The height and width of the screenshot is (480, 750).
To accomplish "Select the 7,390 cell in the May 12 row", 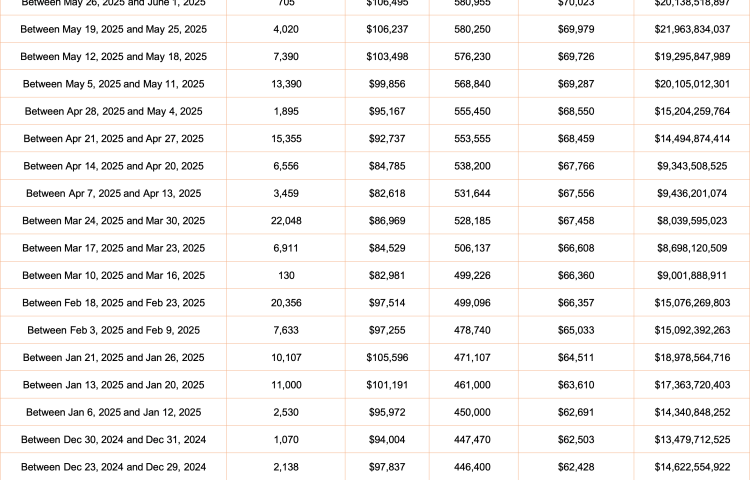I will coord(286,57).
